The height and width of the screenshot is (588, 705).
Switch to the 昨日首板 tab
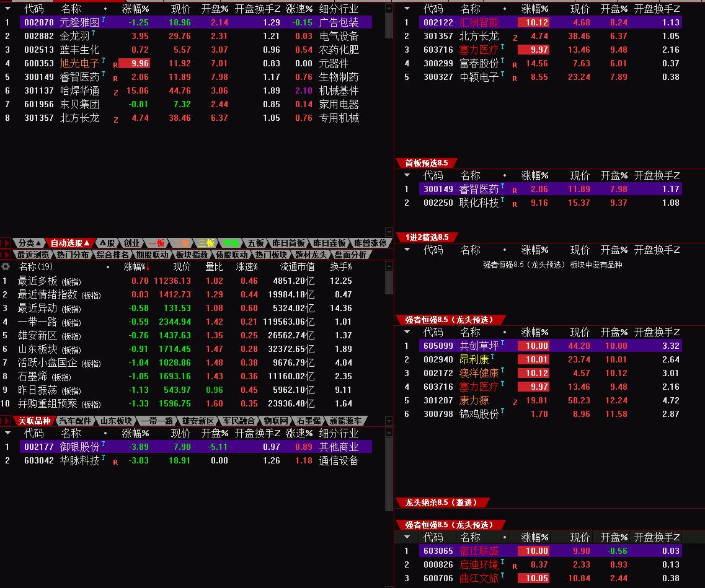pos(288,243)
